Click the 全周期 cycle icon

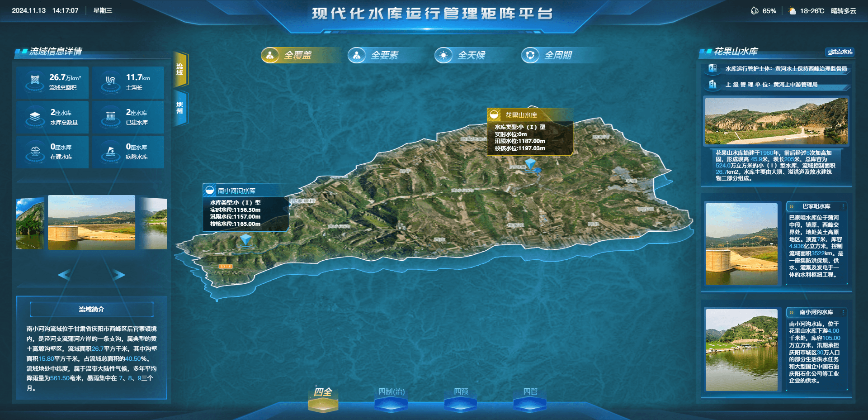[530, 55]
